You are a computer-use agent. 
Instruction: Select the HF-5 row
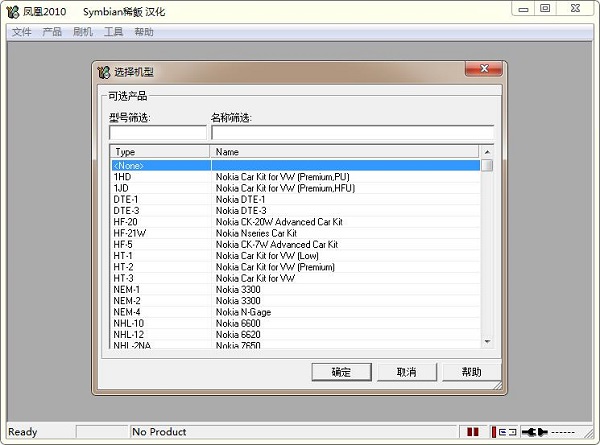(295, 244)
